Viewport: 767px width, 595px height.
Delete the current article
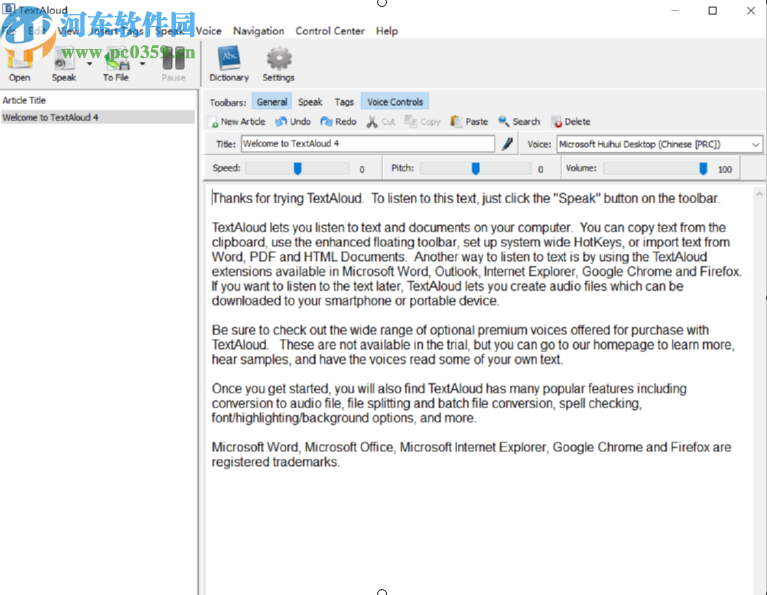pyautogui.click(x=570, y=121)
